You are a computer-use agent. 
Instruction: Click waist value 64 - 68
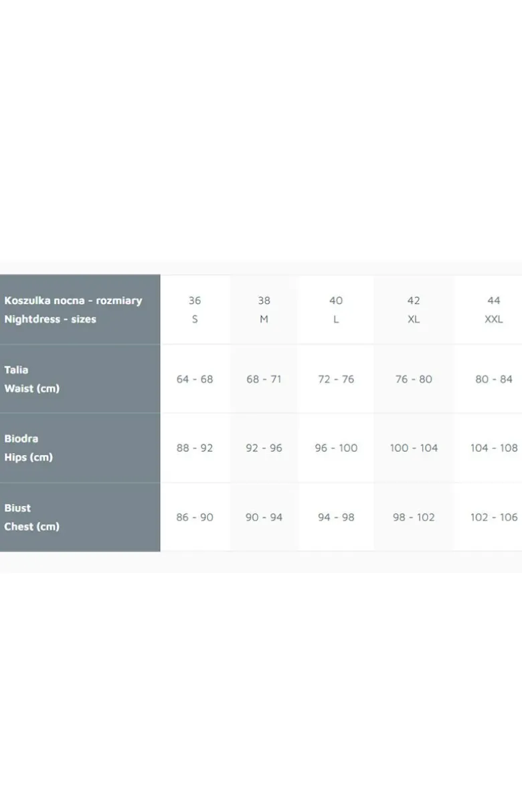pos(195,379)
